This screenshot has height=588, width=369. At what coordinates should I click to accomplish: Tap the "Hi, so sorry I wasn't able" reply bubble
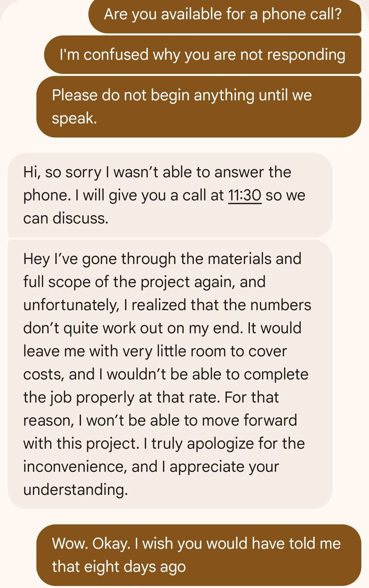[170, 195]
